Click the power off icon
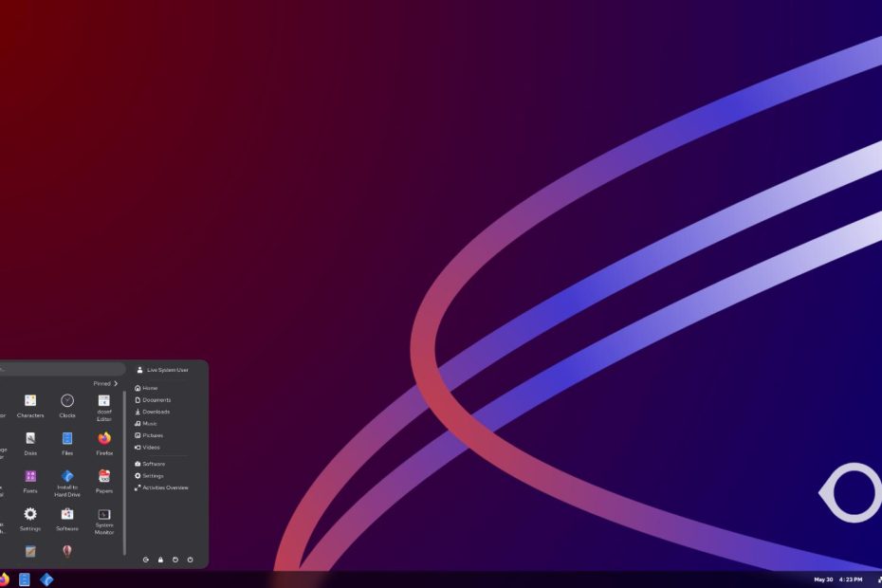 pos(190,560)
